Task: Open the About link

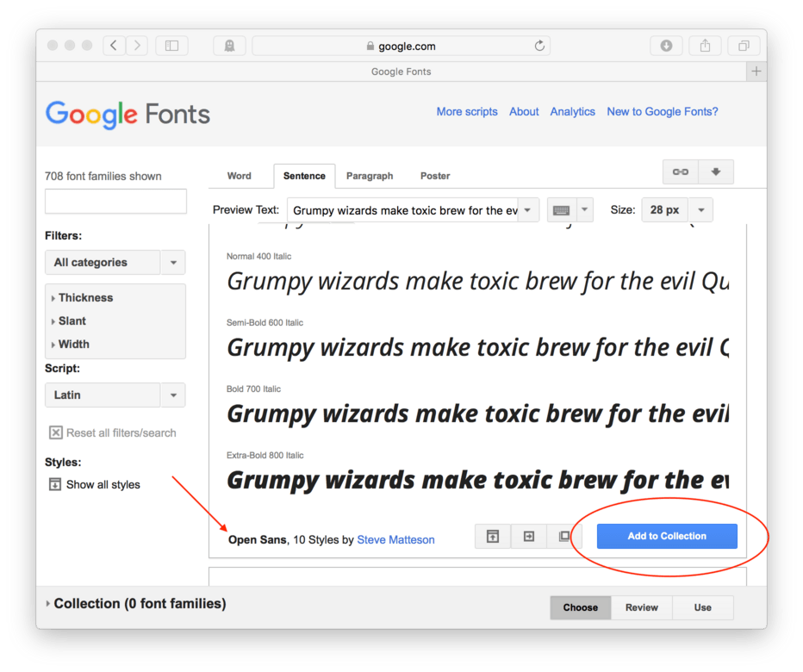Action: coord(524,112)
